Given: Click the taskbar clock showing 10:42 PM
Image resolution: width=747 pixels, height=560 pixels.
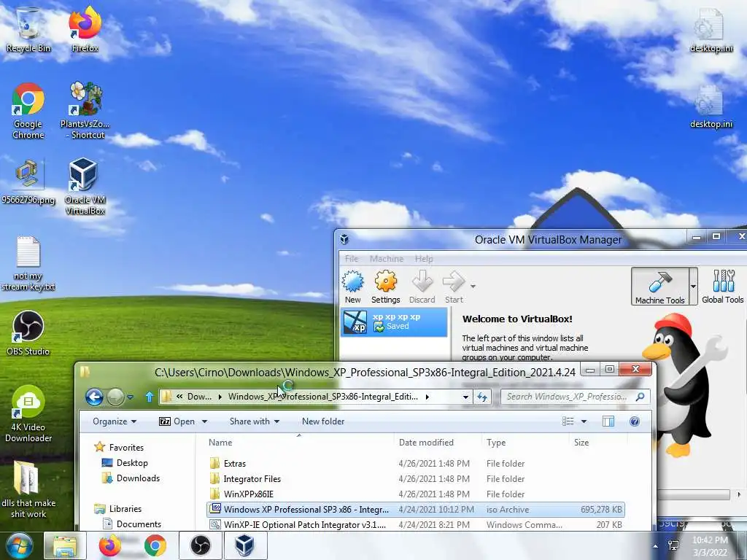Looking at the screenshot, I should (710, 546).
